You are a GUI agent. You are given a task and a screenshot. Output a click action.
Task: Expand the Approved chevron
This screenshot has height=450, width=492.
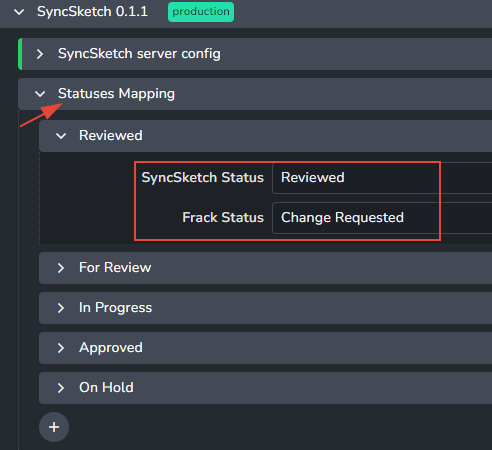(x=61, y=348)
